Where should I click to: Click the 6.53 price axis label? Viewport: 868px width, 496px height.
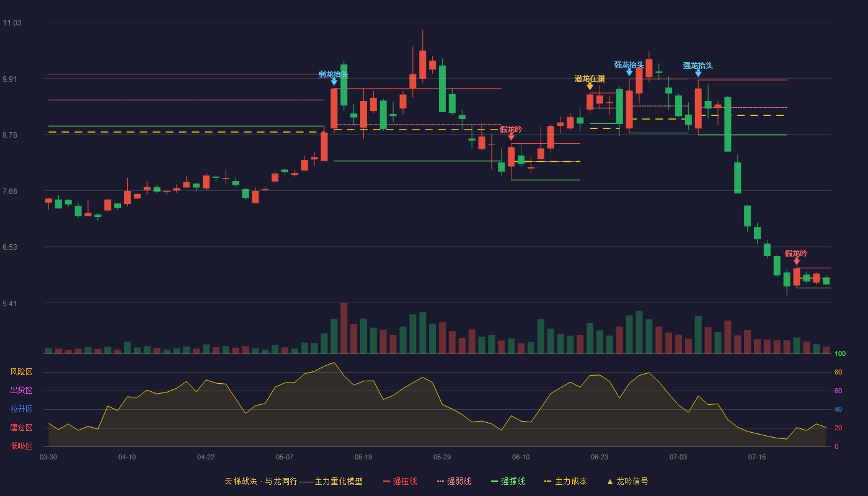(x=10, y=247)
